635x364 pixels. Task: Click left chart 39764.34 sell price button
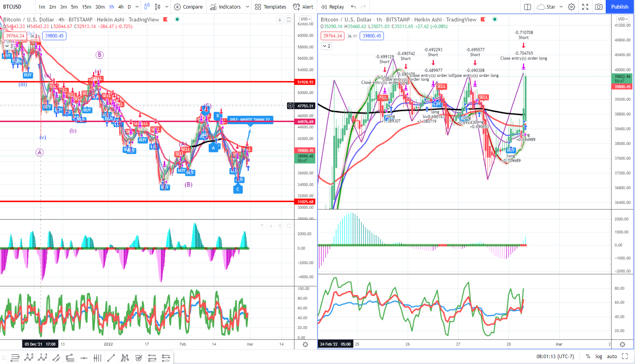pyautogui.click(x=15, y=36)
